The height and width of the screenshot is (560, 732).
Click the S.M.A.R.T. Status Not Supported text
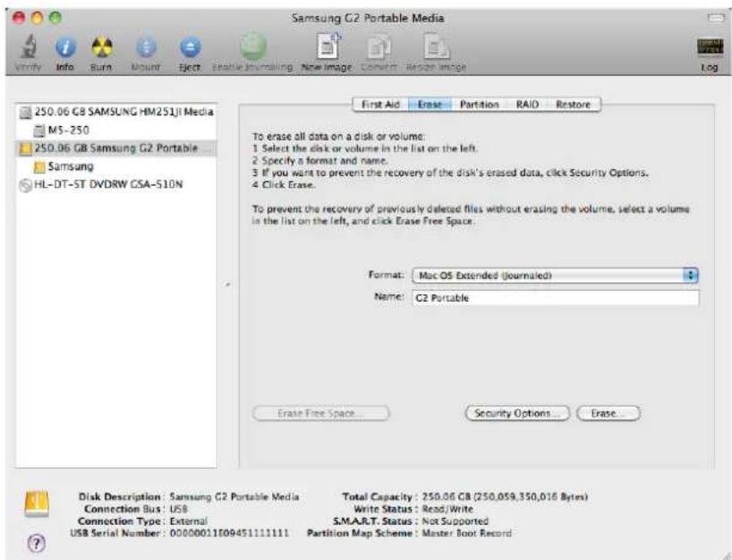click(x=455, y=521)
